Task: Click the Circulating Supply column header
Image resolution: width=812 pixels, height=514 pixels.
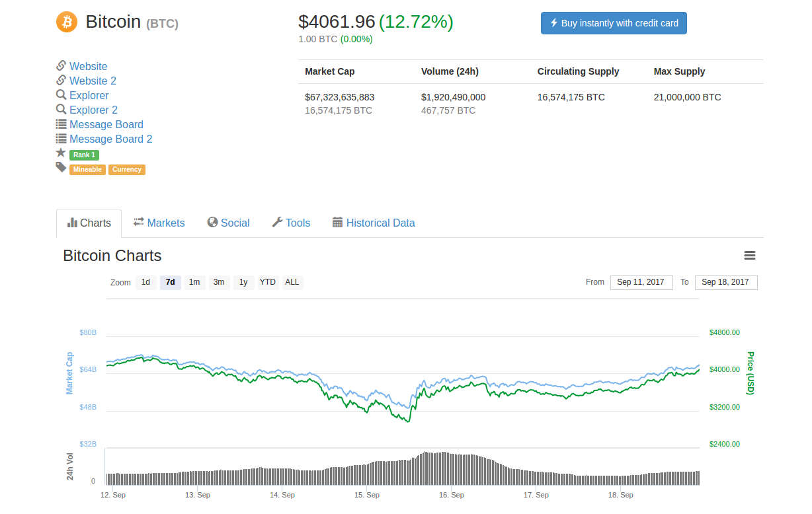Action: 578,71
